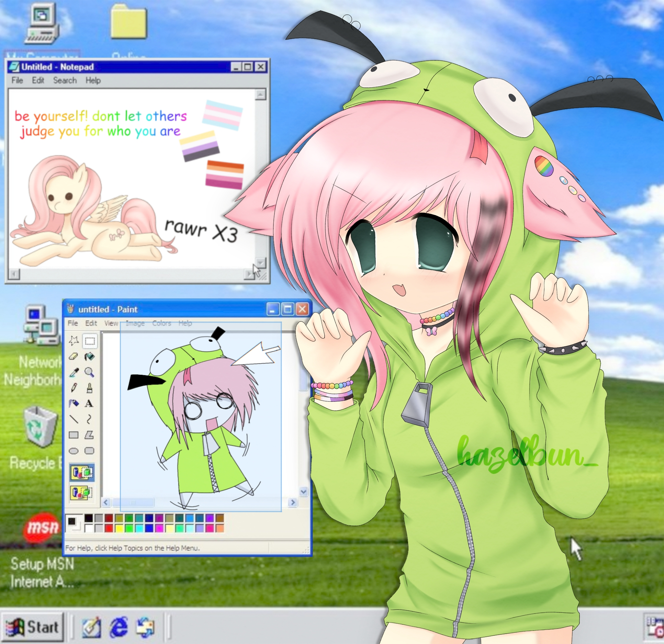Open Paint's File menu
This screenshot has height=644, width=664.
click(73, 323)
